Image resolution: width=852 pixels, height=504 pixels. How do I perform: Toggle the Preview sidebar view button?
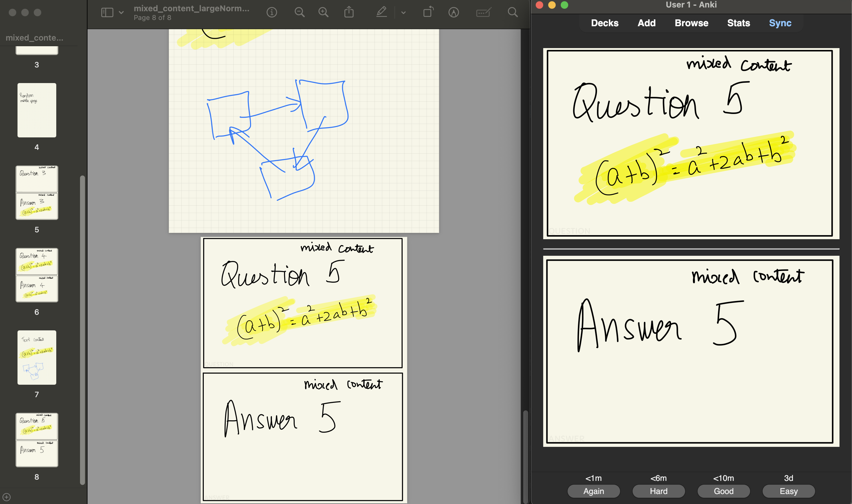click(x=107, y=12)
